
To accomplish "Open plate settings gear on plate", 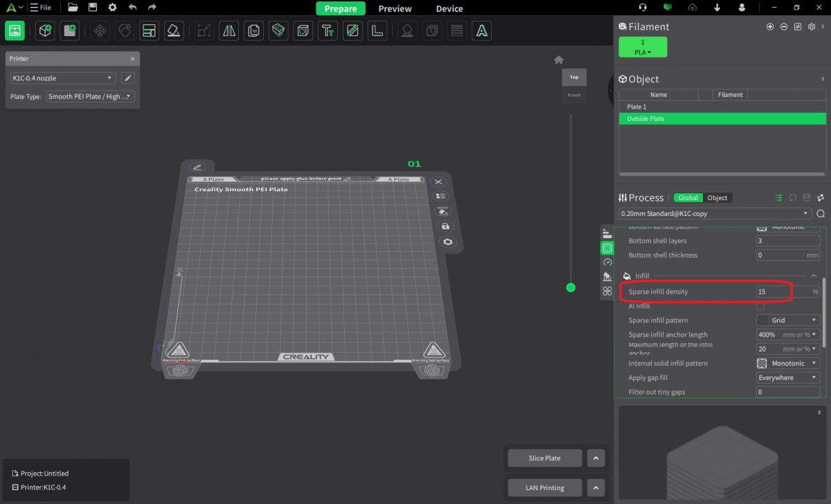I will point(448,242).
